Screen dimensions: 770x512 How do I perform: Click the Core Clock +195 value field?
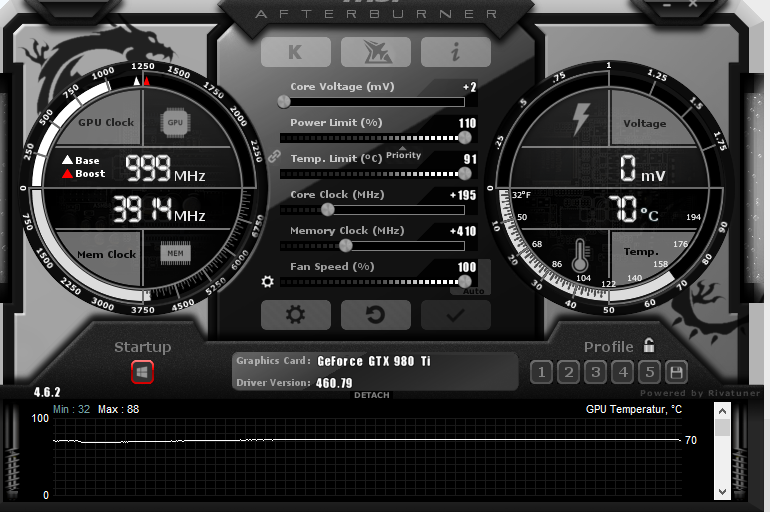[x=463, y=195]
